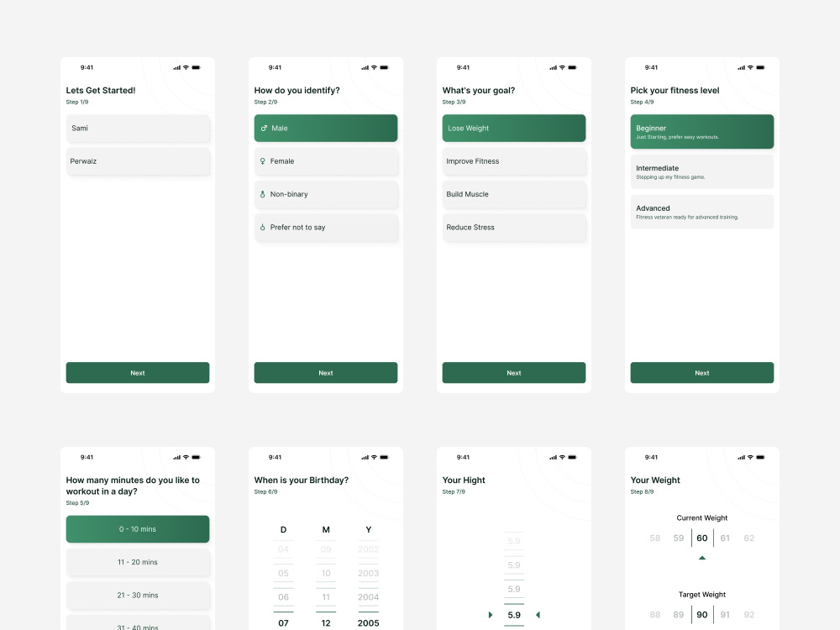Click the Step 1/9 label
Screen dimensions: 840x630
click(x=77, y=102)
